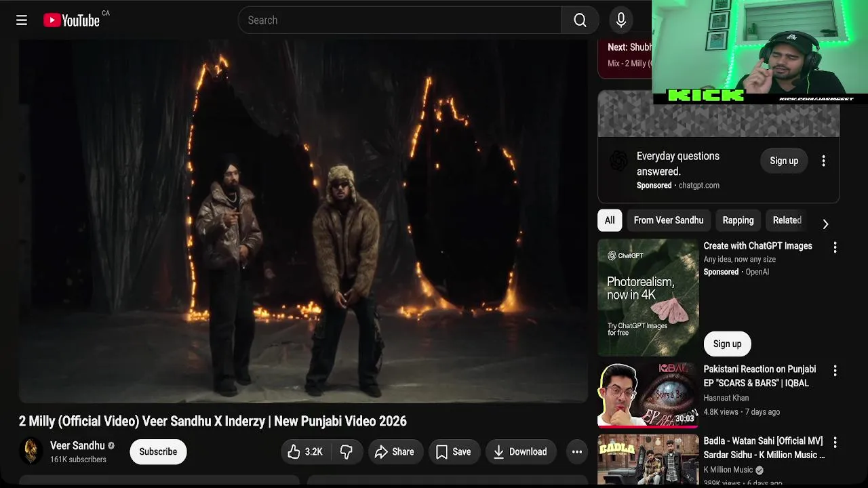The height and width of the screenshot is (488, 868).
Task: Click the '161K subscribers' text
Action: (78, 460)
